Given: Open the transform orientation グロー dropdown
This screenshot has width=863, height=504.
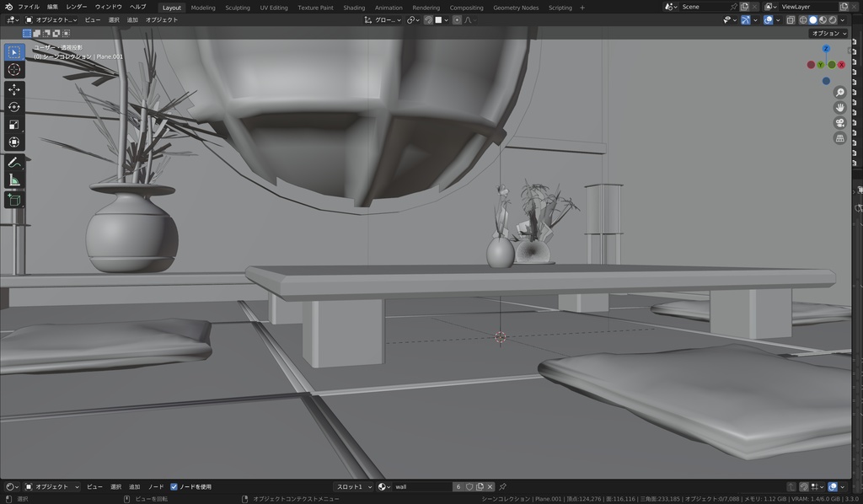Looking at the screenshot, I should coord(383,20).
